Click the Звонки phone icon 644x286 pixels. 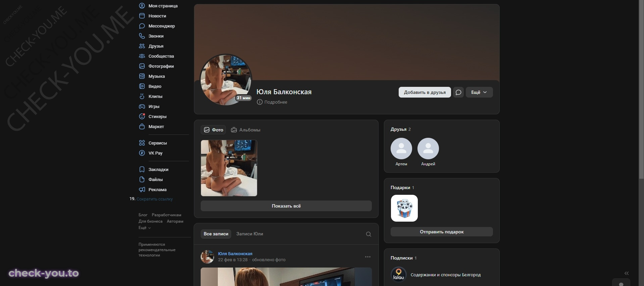(142, 36)
